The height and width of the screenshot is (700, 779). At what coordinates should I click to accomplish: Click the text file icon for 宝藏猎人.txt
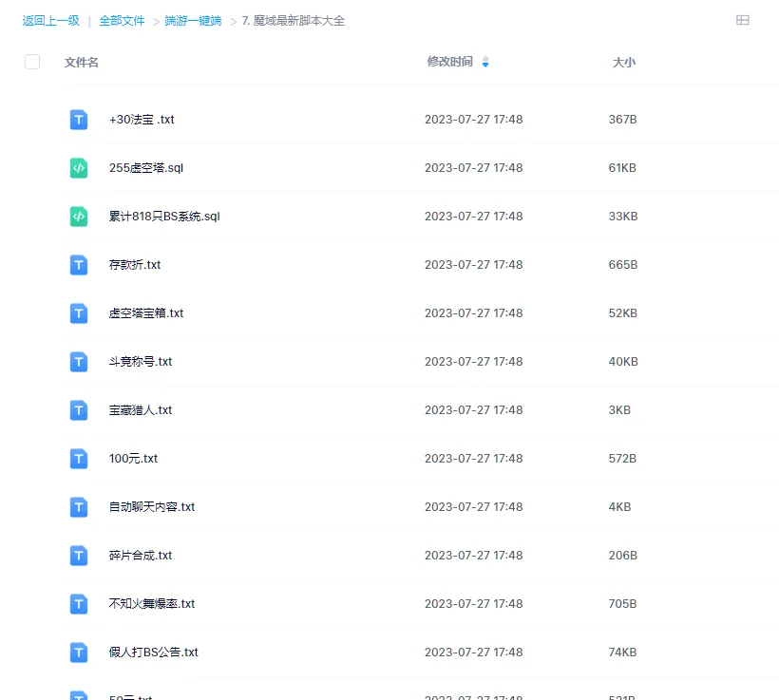[x=79, y=410]
